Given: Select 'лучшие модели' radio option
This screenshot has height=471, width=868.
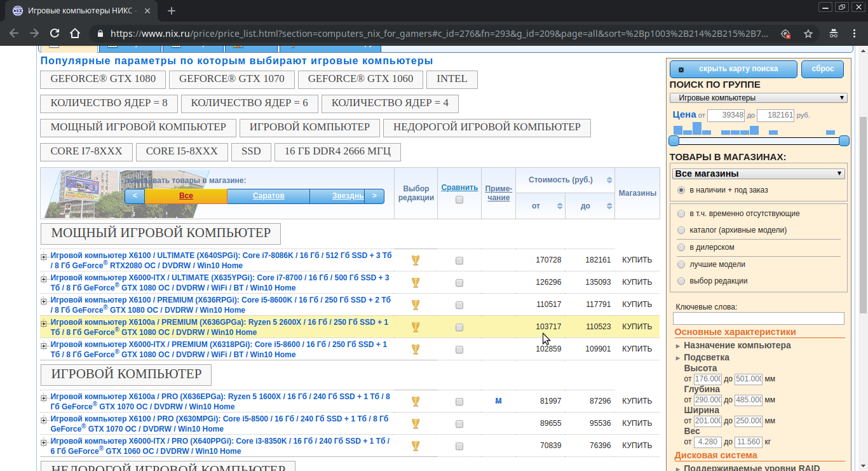Looking at the screenshot, I should tap(681, 264).
